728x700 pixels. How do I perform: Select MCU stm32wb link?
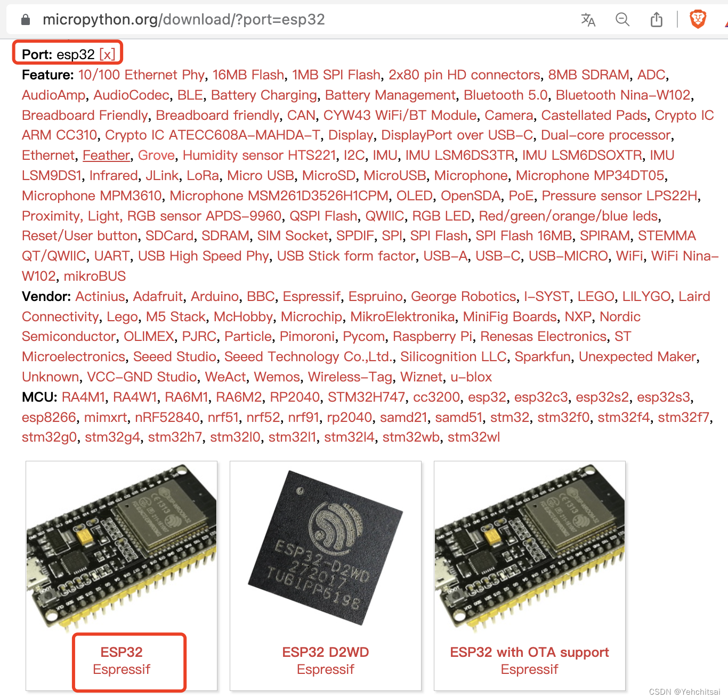pyautogui.click(x=411, y=438)
